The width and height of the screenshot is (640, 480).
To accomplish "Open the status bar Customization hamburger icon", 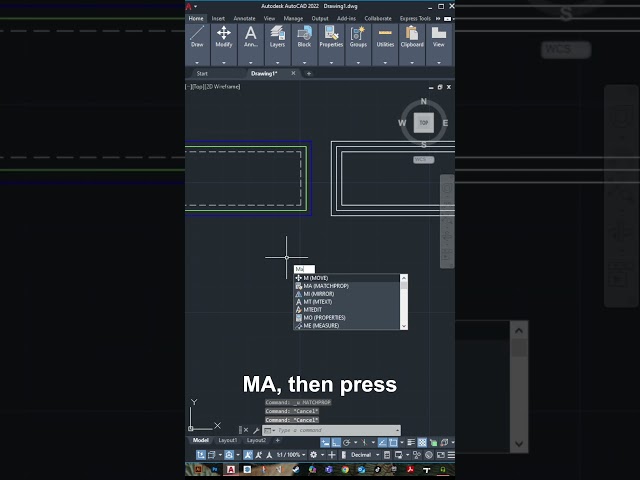I will tap(451, 455).
